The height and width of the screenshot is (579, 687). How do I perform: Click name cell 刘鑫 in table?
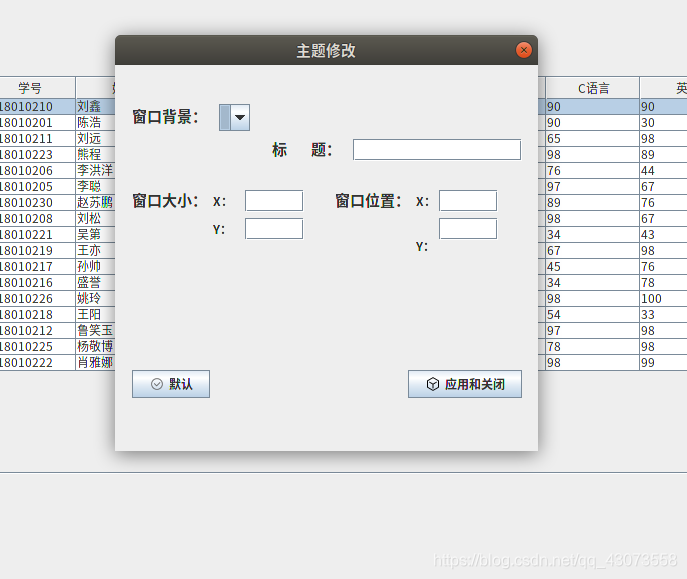(96, 106)
